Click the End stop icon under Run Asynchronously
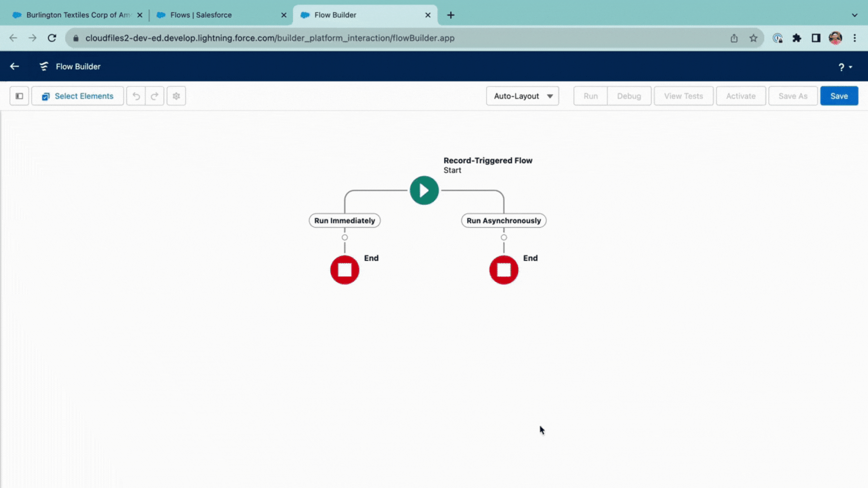This screenshot has height=488, width=868. (503, 270)
